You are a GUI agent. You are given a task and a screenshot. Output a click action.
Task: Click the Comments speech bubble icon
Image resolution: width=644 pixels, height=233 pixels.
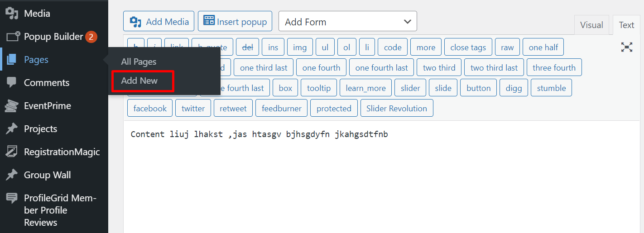tap(11, 83)
